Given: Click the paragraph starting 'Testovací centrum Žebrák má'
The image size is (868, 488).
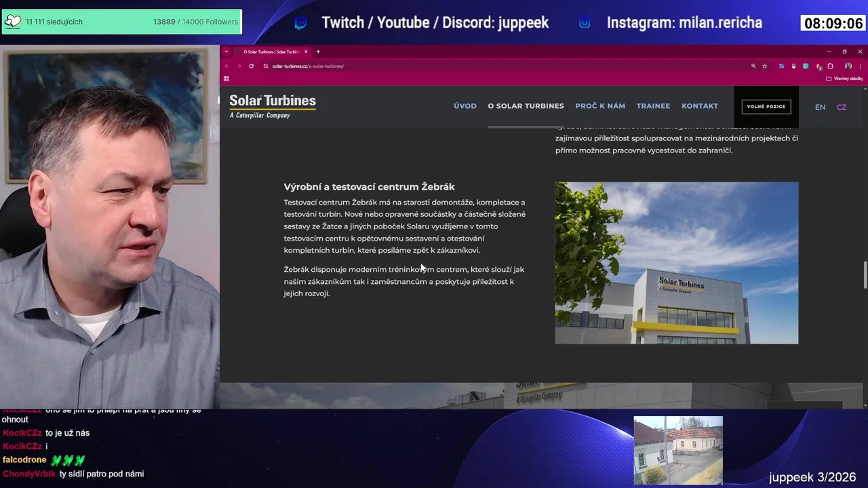Looking at the screenshot, I should pyautogui.click(x=405, y=226).
